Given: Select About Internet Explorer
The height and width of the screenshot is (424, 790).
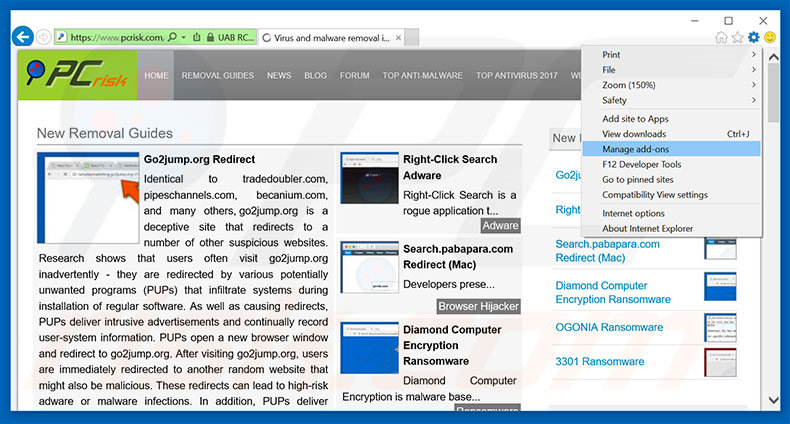Looking at the screenshot, I should [x=672, y=228].
